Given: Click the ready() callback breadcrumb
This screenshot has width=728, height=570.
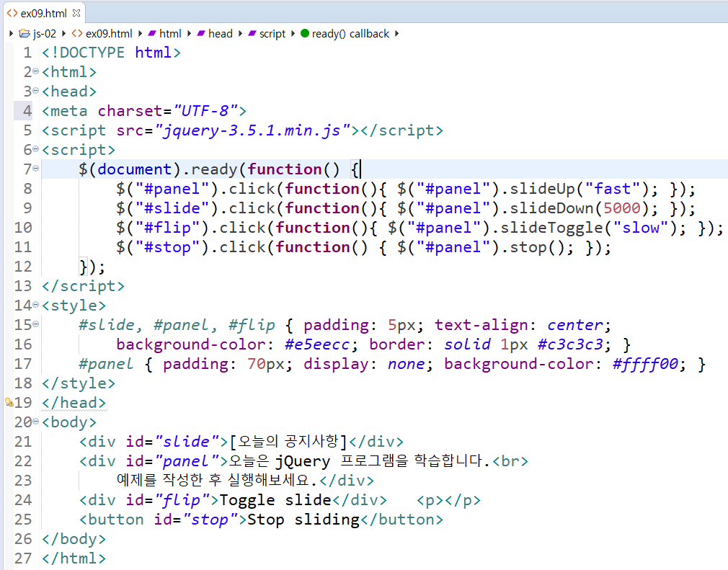Looking at the screenshot, I should (350, 33).
